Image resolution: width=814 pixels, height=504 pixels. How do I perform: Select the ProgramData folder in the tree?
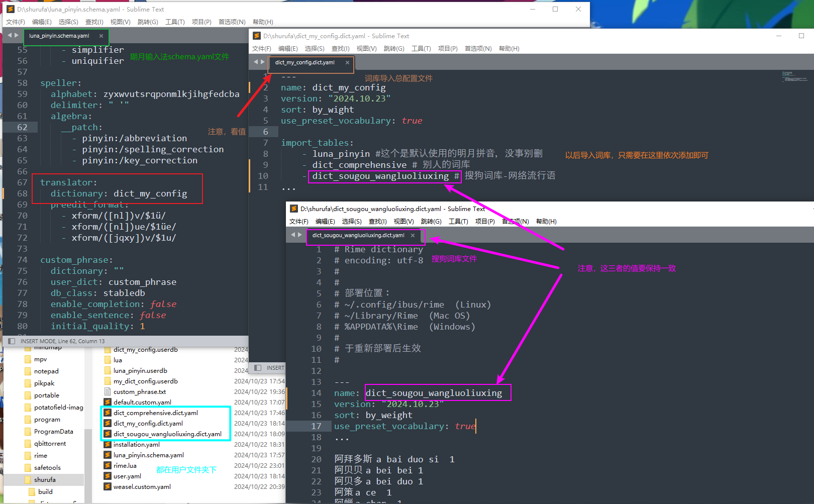point(53,432)
